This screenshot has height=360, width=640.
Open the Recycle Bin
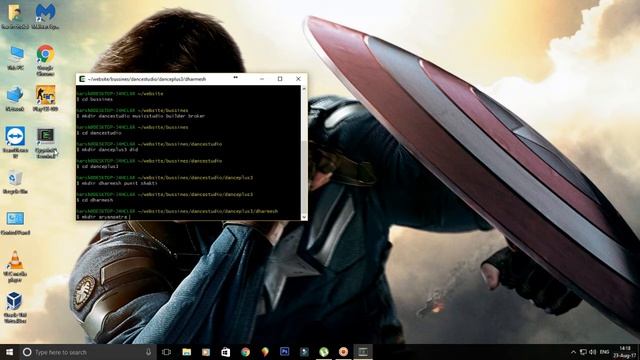[x=15, y=182]
